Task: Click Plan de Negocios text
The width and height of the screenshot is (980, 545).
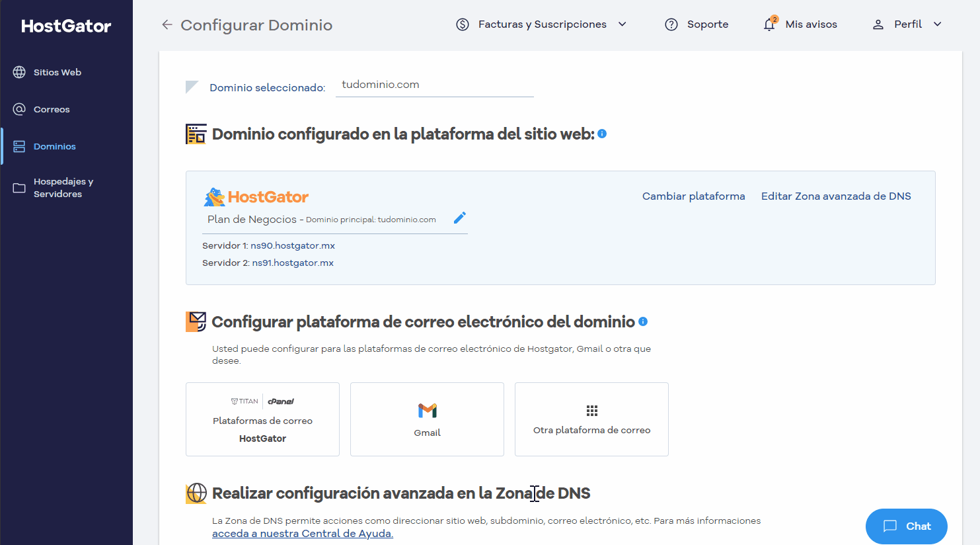Action: [x=252, y=220]
